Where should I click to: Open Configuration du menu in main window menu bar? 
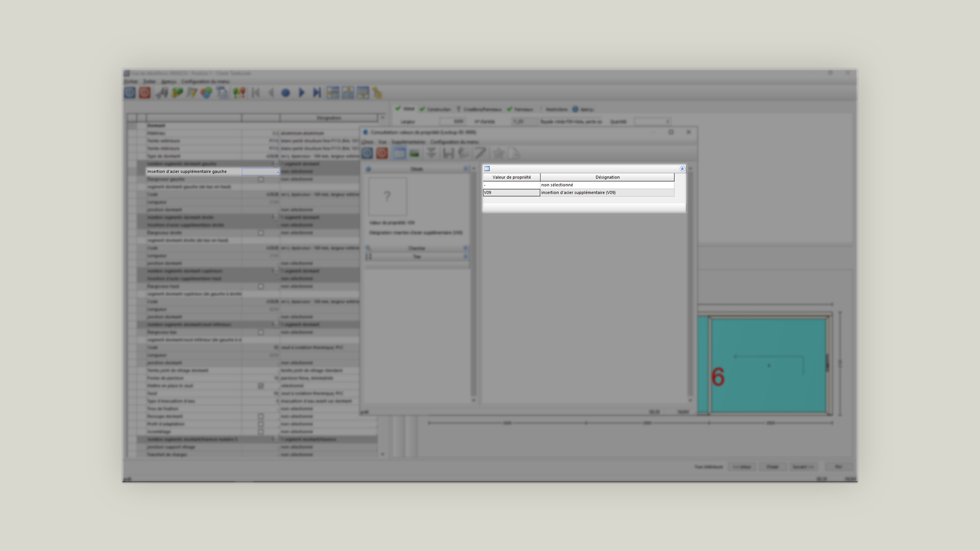(x=205, y=82)
